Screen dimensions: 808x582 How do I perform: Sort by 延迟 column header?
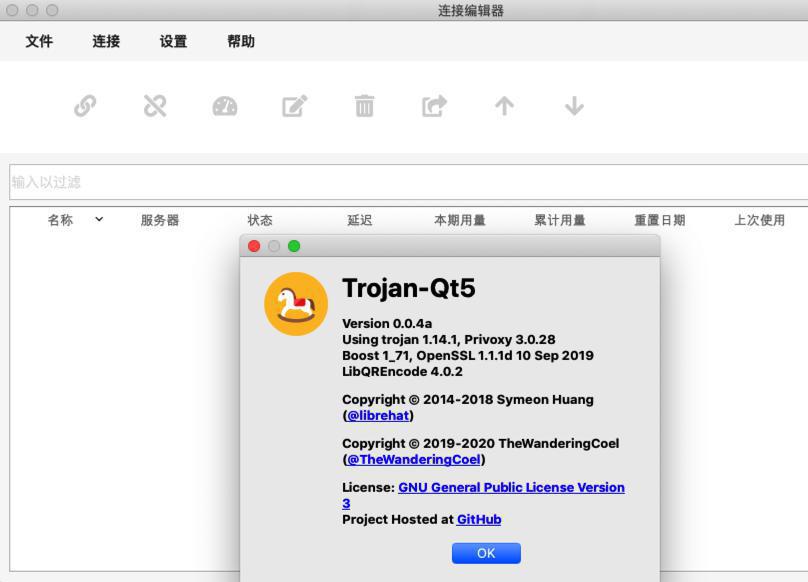coord(360,220)
